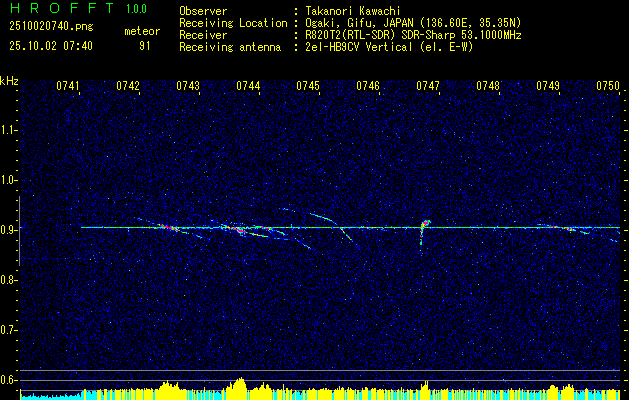629x400 pixels.
Task: Click the 2el-HB9CV Vertical antenna text
Action: (387, 47)
